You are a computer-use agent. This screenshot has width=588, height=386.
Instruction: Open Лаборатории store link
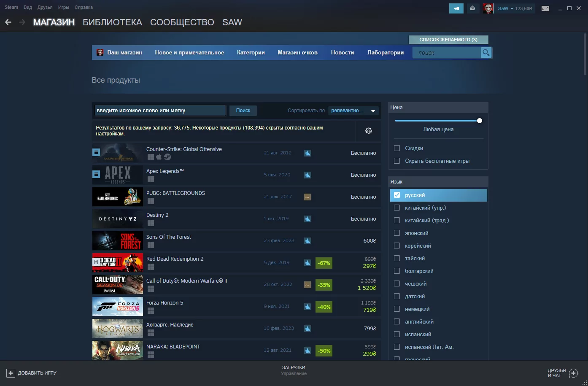[386, 52]
